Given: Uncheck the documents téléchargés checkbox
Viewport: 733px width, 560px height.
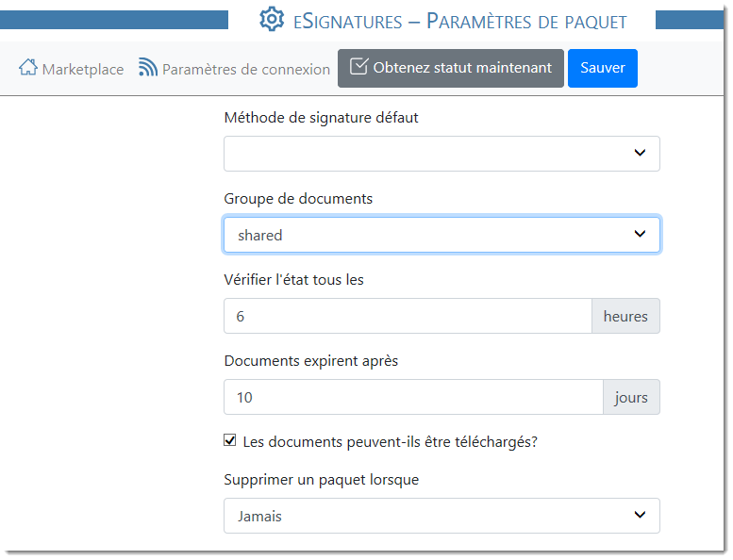Looking at the screenshot, I should 230,440.
